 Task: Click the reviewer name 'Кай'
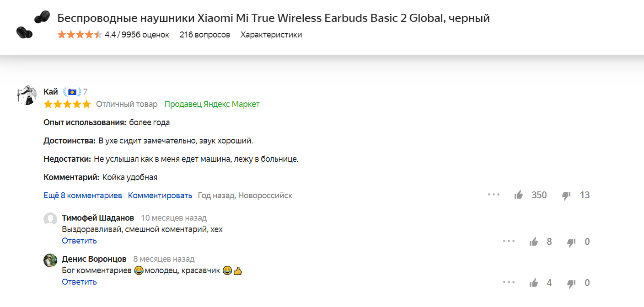tap(51, 92)
